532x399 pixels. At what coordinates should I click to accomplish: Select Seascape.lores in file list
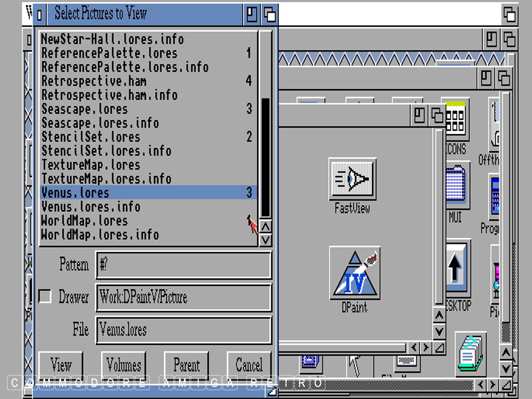coord(84,109)
